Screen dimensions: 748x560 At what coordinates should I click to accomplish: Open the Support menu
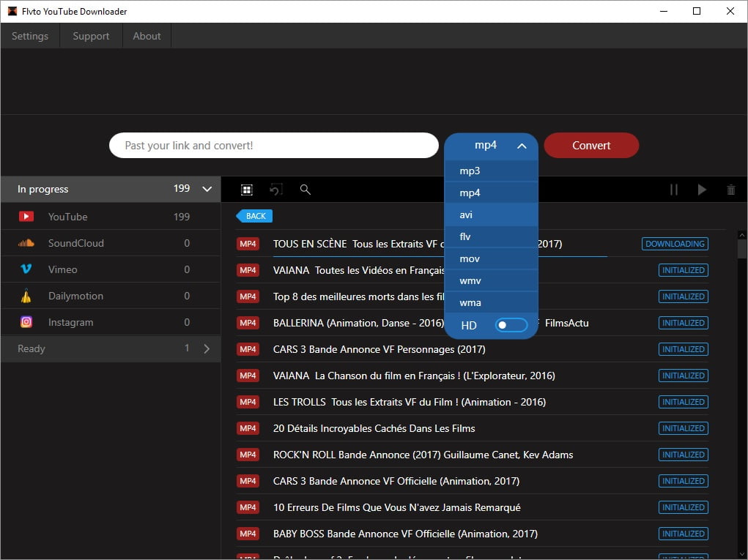[91, 36]
